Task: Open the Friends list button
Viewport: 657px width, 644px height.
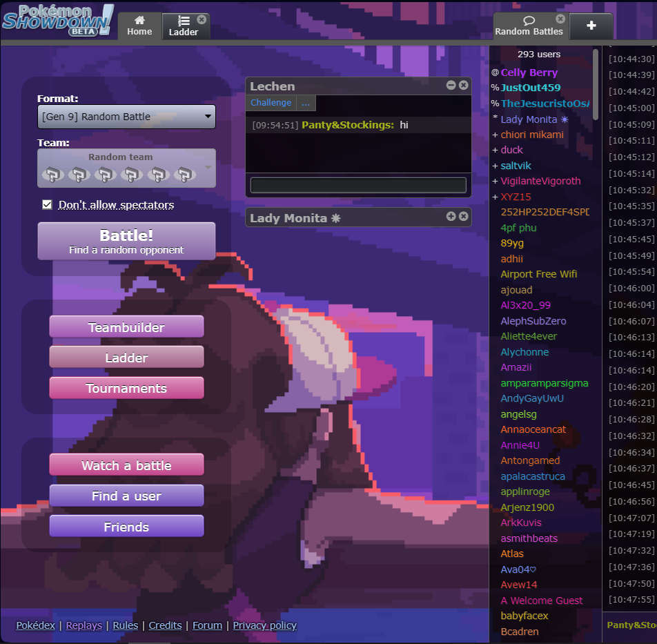Action: [x=126, y=526]
